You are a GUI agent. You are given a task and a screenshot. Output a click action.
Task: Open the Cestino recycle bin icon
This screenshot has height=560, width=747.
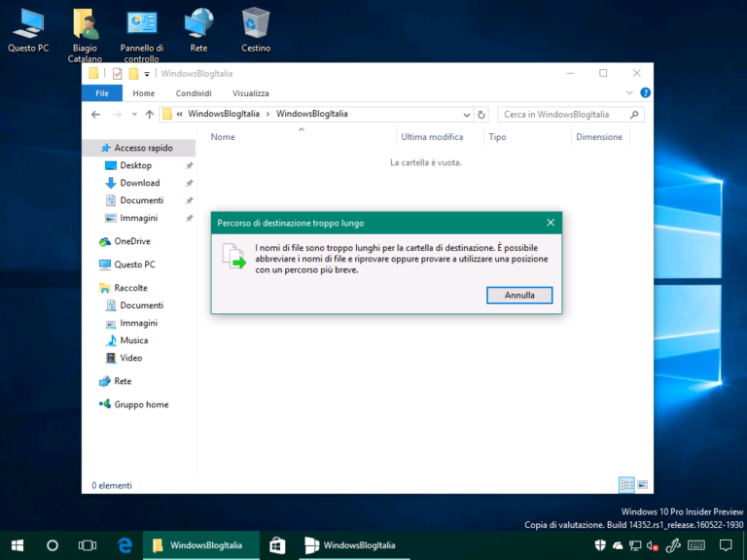pyautogui.click(x=256, y=30)
